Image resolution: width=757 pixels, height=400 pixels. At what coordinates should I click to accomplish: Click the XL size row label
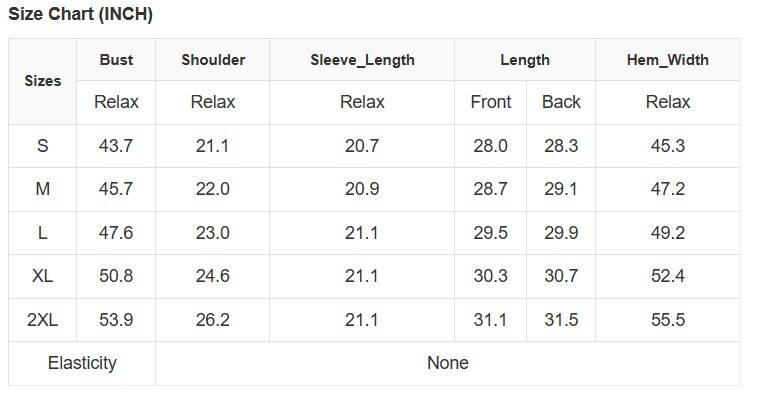point(42,276)
